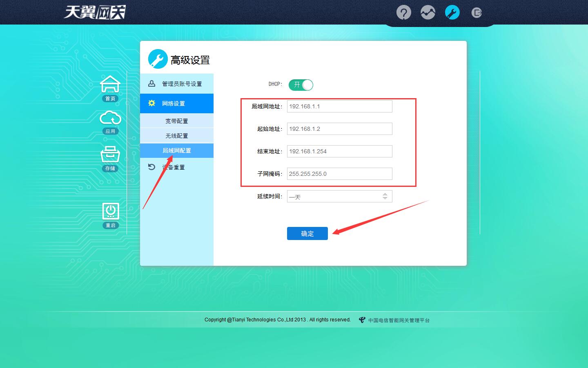Click the admin account user icon
The height and width of the screenshot is (368, 588).
click(x=151, y=83)
